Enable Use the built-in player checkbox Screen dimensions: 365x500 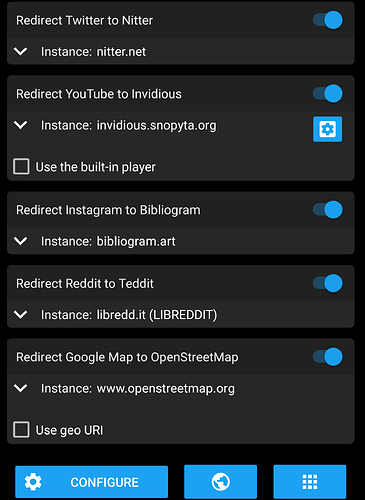click(21, 166)
